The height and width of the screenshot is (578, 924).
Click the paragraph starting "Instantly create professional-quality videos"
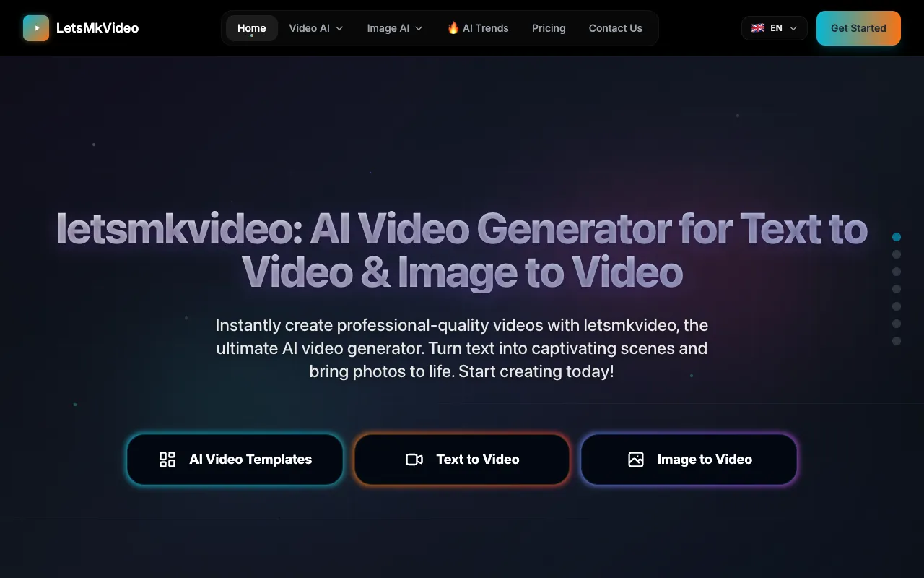462,348
